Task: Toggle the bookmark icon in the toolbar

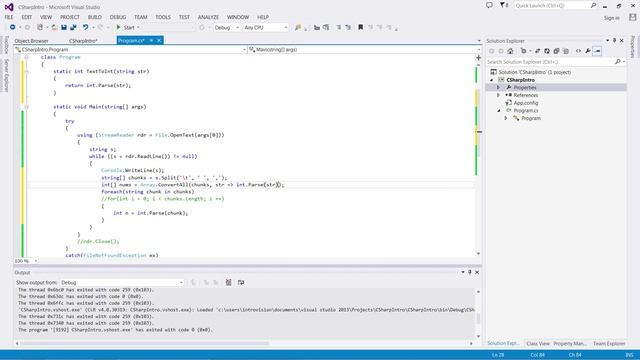Action: (360, 27)
